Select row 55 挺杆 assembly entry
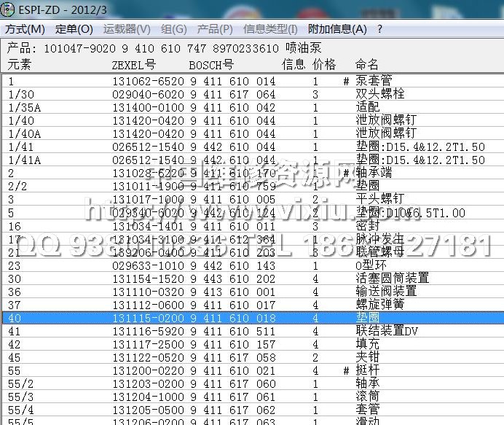This screenshot has width=504, height=425. pyautogui.click(x=368, y=370)
